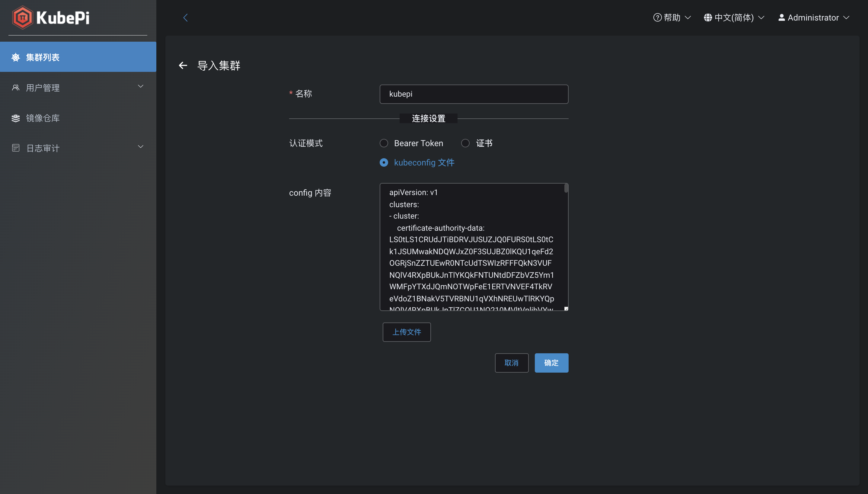Click the 用户管理 user icon
The height and width of the screenshot is (494, 868).
pyautogui.click(x=16, y=88)
